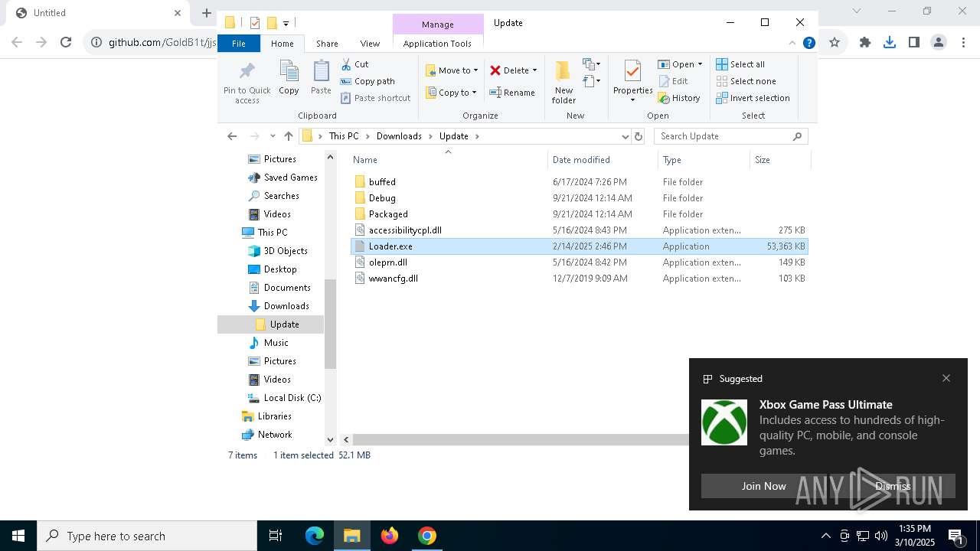Click taskbar search box
Image resolution: width=980 pixels, height=551 pixels.
click(147, 536)
